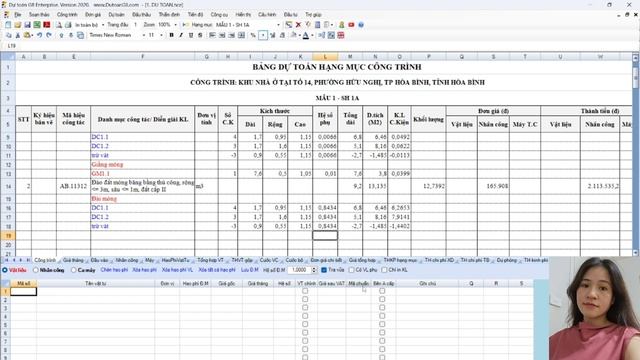Expand the Hạng mục selector dropdown
The width and height of the screenshot is (640, 360).
point(278,25)
